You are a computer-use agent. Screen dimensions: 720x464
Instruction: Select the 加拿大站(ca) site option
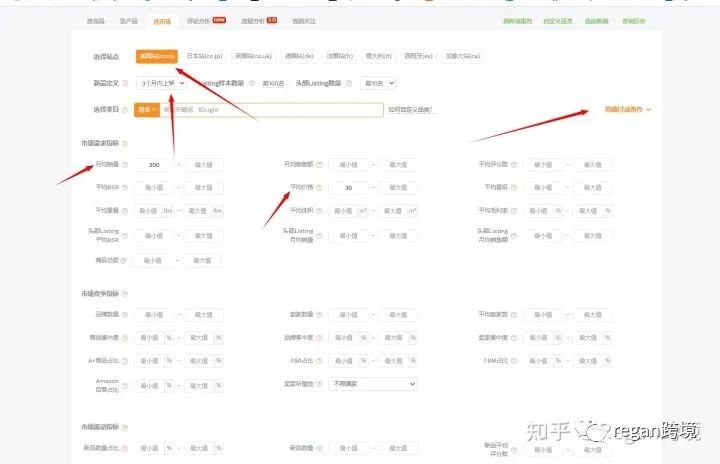(x=462, y=56)
